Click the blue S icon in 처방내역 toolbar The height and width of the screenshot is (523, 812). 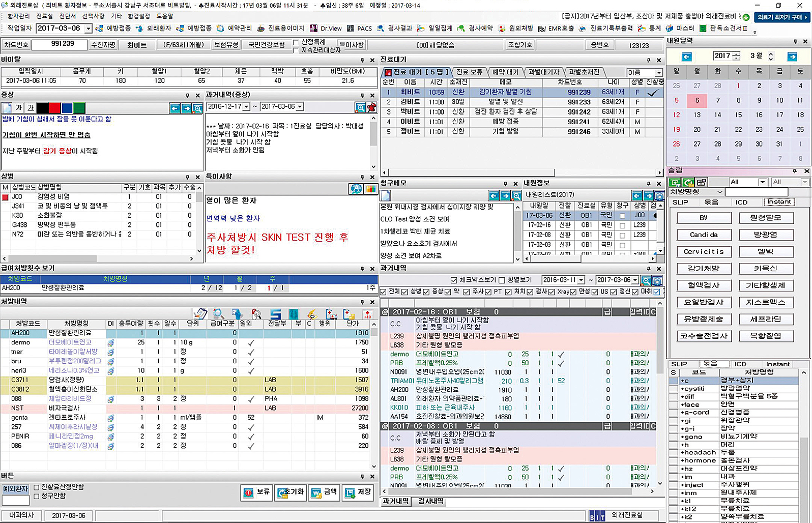275,314
